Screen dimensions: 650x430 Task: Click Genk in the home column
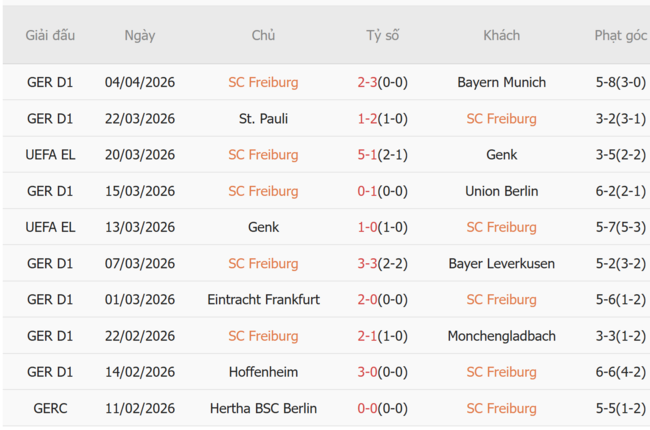coord(263,227)
